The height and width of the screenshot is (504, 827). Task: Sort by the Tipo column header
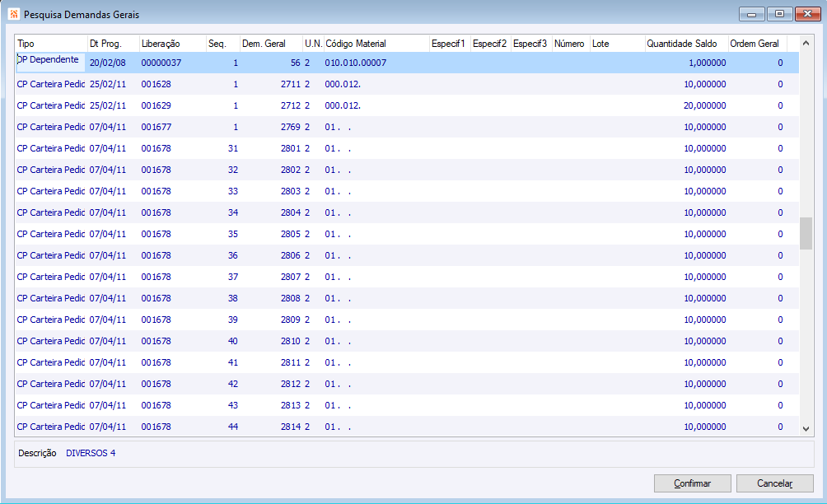(51, 44)
